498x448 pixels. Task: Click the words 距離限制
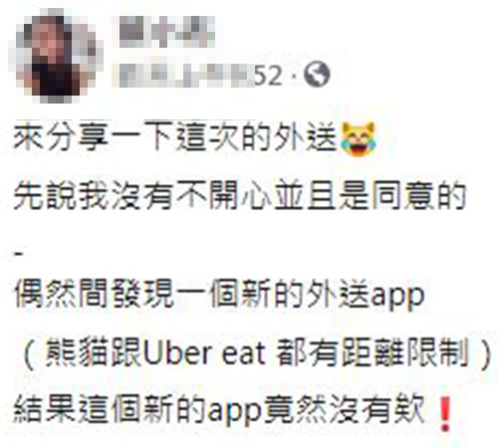pyautogui.click(x=404, y=352)
